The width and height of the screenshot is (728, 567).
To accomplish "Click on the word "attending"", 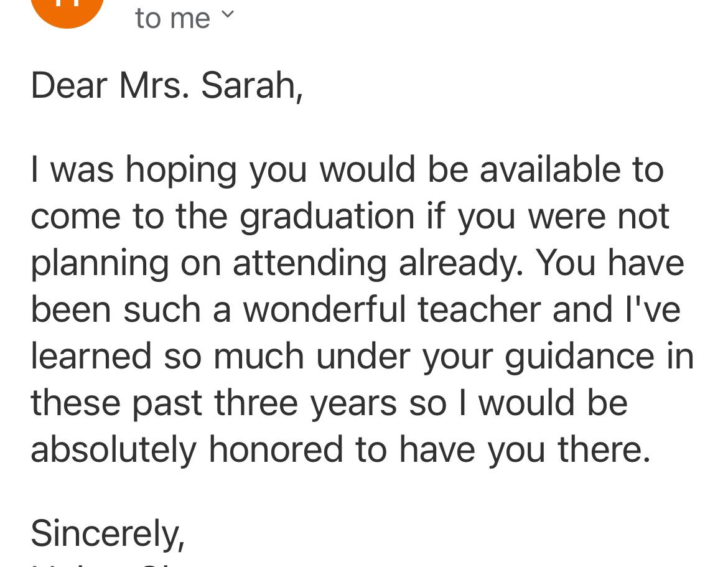I will click(309, 264).
